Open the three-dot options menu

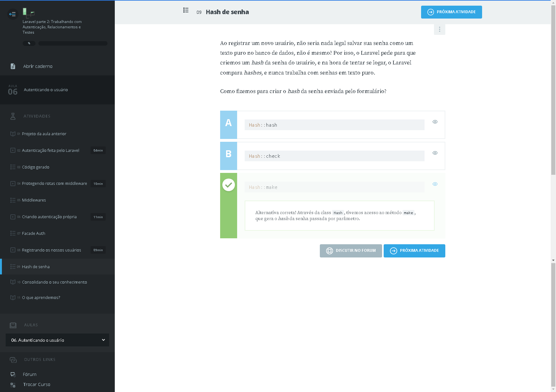(x=439, y=29)
